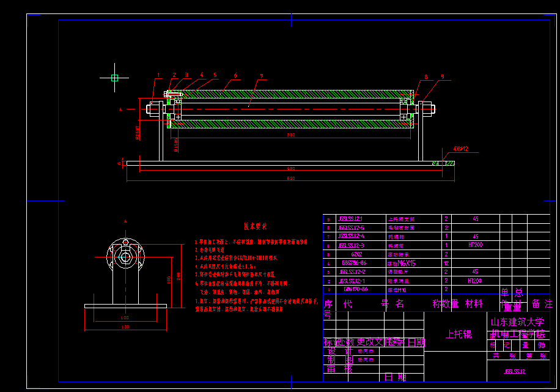Click balloon number 6 on the assembly view

click(x=235, y=75)
